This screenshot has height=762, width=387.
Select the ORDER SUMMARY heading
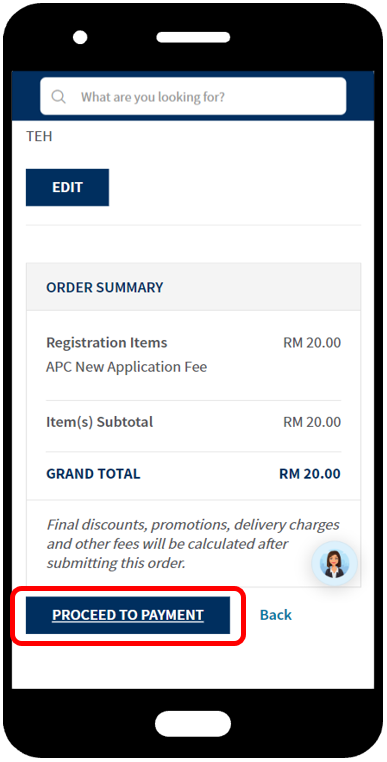click(x=105, y=287)
